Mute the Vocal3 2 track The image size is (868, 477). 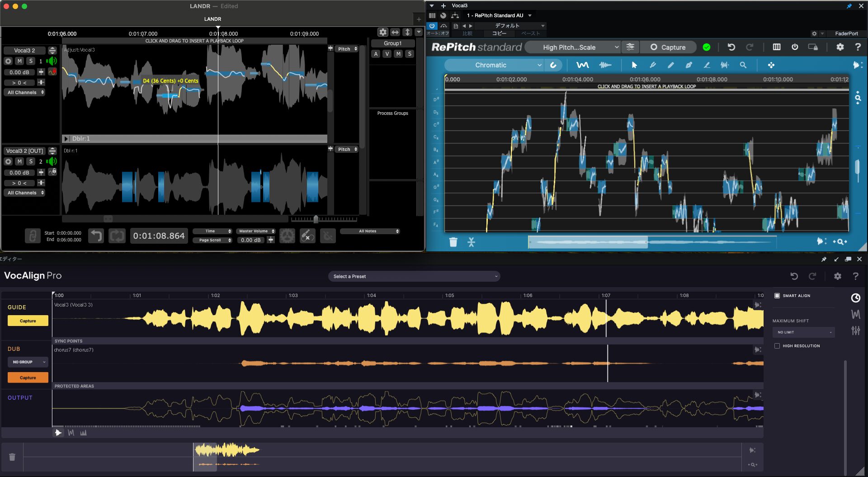[x=19, y=61]
